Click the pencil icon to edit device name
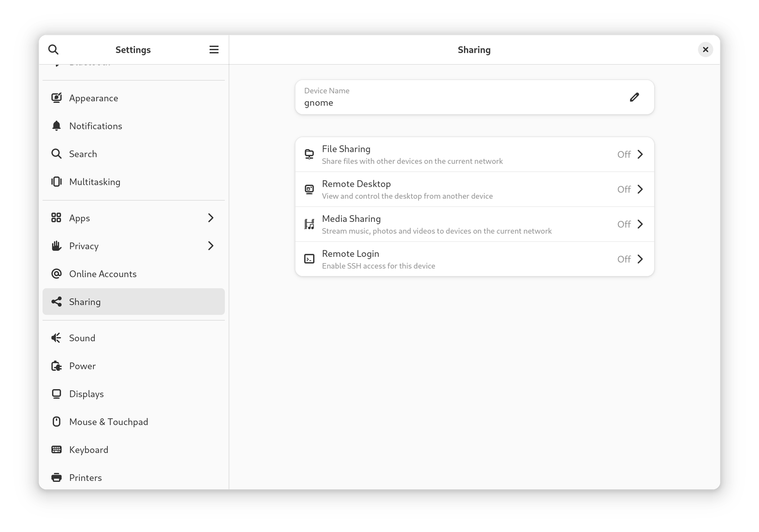The width and height of the screenshot is (759, 532). [634, 97]
